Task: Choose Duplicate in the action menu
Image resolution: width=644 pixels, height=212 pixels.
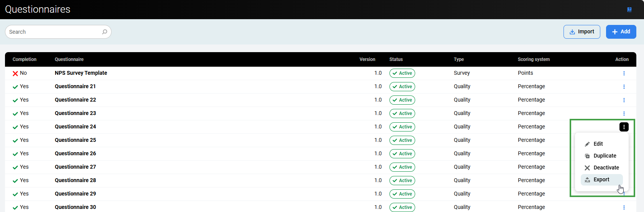Action: (605, 156)
